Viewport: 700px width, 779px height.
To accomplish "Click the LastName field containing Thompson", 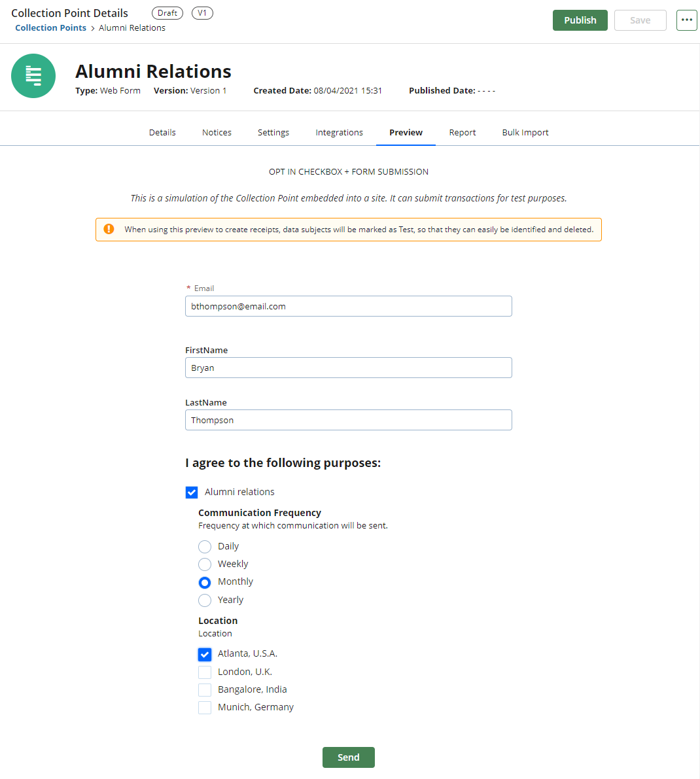I will 348,420.
